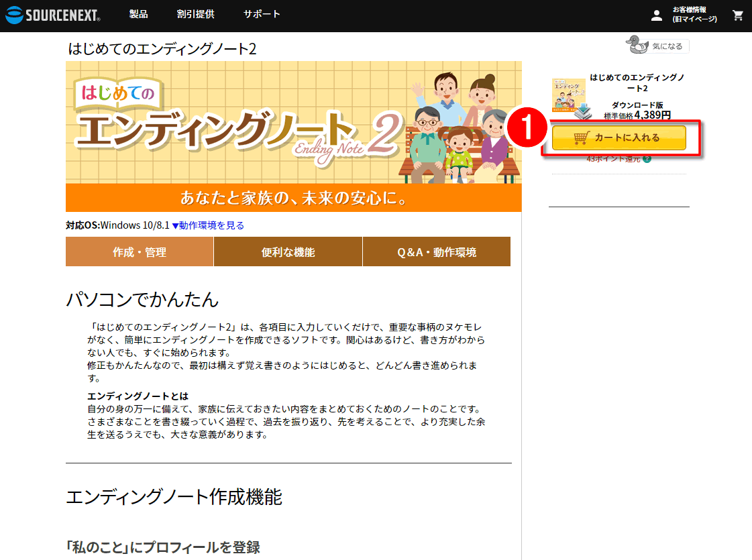752x560 pixels.
Task: Switch to the Q&A・動作環境 tab
Action: [437, 251]
